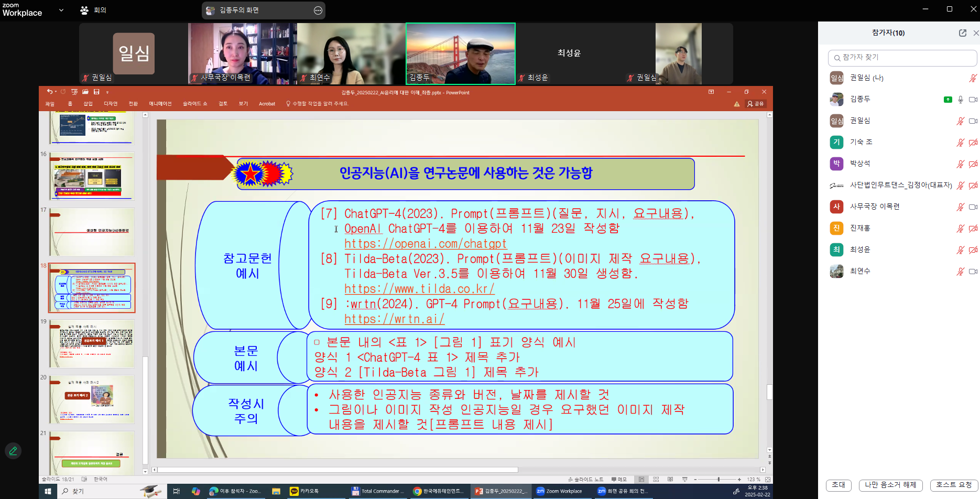Viewport: 980px width, 499px height.
Task: Start slideshow view from status bar
Action: [684, 479]
